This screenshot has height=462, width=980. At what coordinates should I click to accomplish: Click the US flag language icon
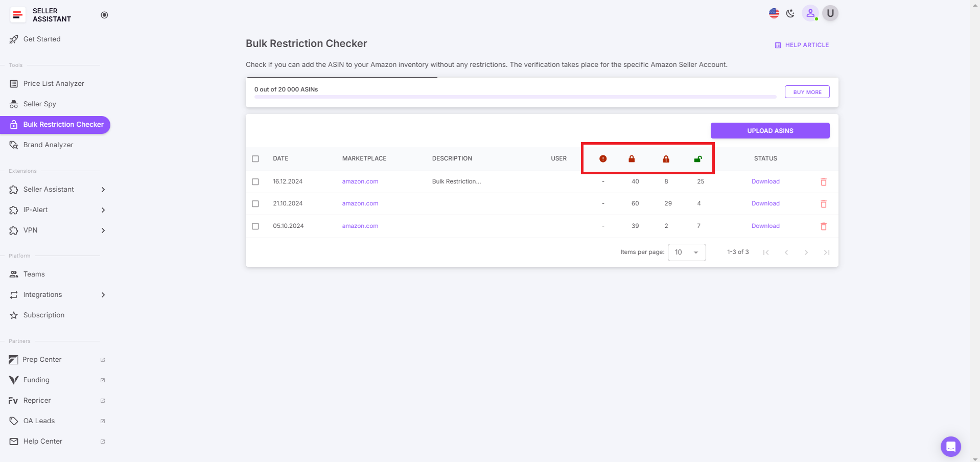click(774, 13)
